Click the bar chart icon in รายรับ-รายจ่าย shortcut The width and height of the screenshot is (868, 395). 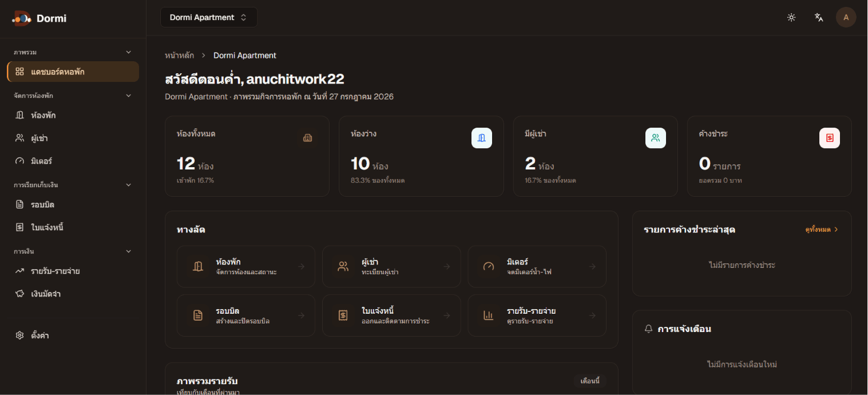pyautogui.click(x=489, y=315)
